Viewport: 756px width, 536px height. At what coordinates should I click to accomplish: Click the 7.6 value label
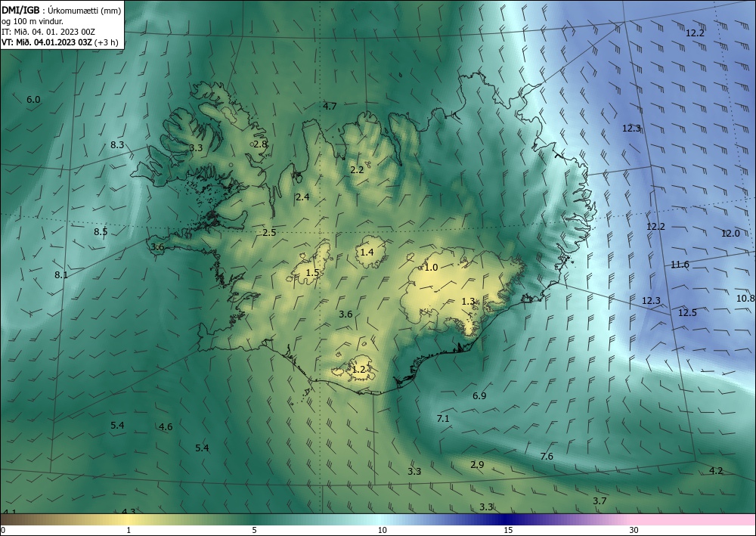pos(547,457)
